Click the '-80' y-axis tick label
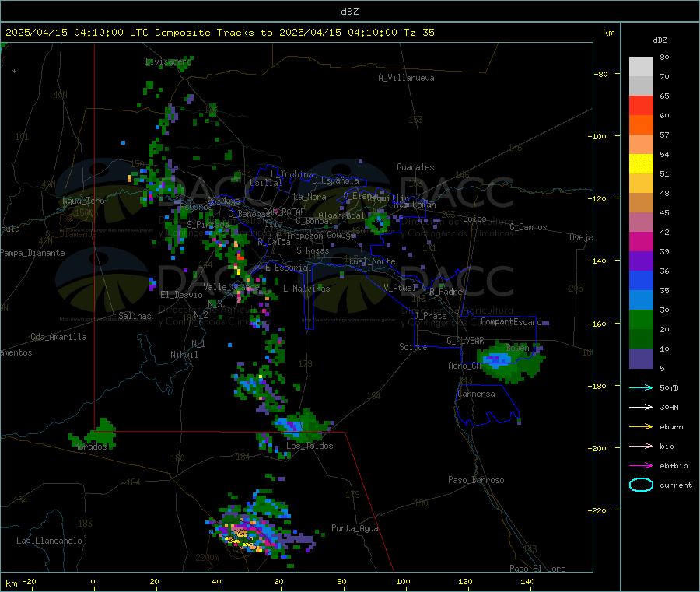Image resolution: width=700 pixels, height=592 pixels. (x=600, y=74)
